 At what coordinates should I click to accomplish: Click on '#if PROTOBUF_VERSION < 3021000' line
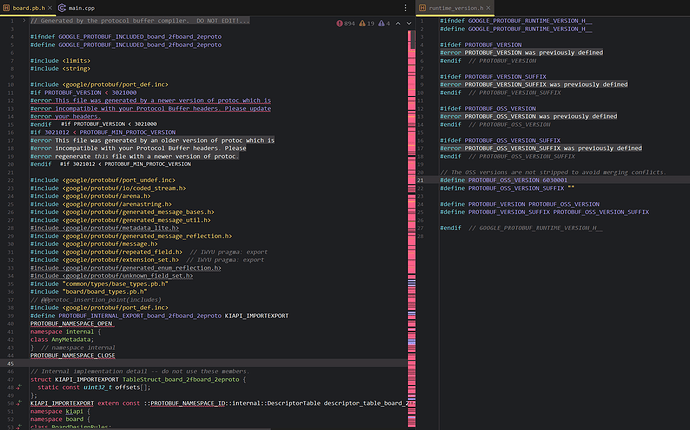tap(84, 92)
